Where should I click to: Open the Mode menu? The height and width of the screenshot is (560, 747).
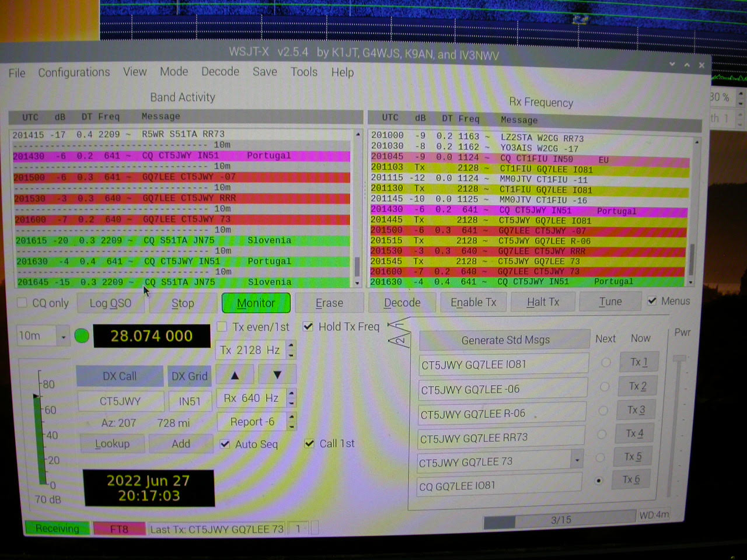click(x=173, y=72)
